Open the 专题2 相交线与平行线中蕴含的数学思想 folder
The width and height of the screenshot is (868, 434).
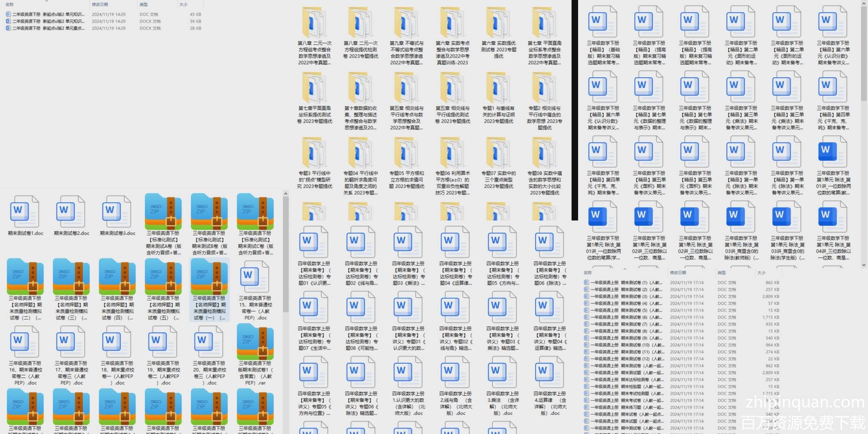pos(544,89)
